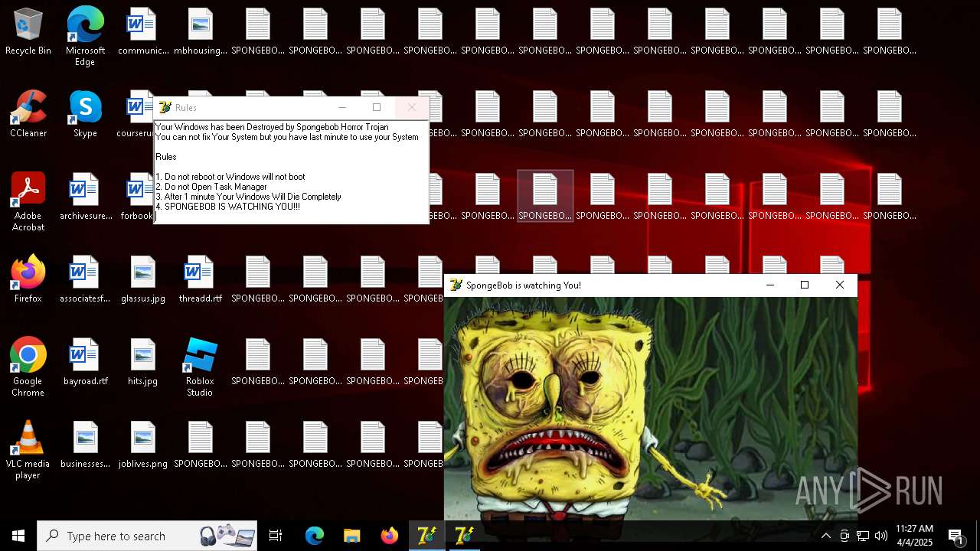The height and width of the screenshot is (551, 980).
Task: Open the VLC media player shortcut
Action: click(x=28, y=450)
